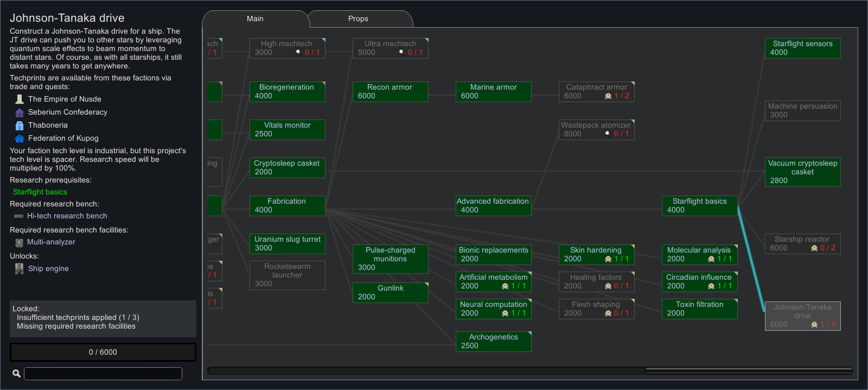Open the Ship engine unlock link
Viewport: 868px width, 390px height.
tap(48, 268)
